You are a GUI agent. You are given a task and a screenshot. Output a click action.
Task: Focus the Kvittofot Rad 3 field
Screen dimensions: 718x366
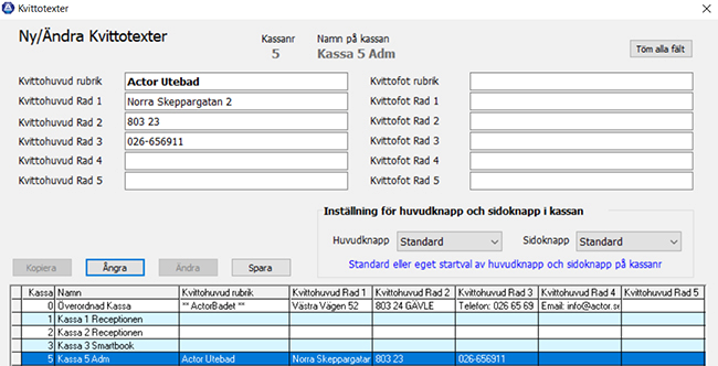581,142
